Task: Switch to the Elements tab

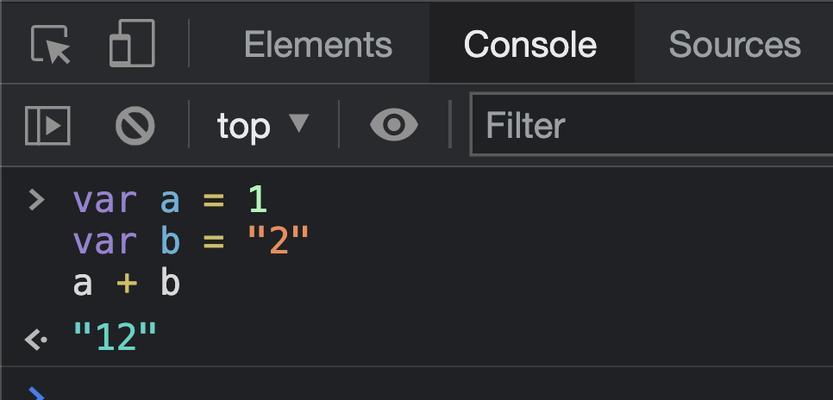Action: pyautogui.click(x=318, y=44)
